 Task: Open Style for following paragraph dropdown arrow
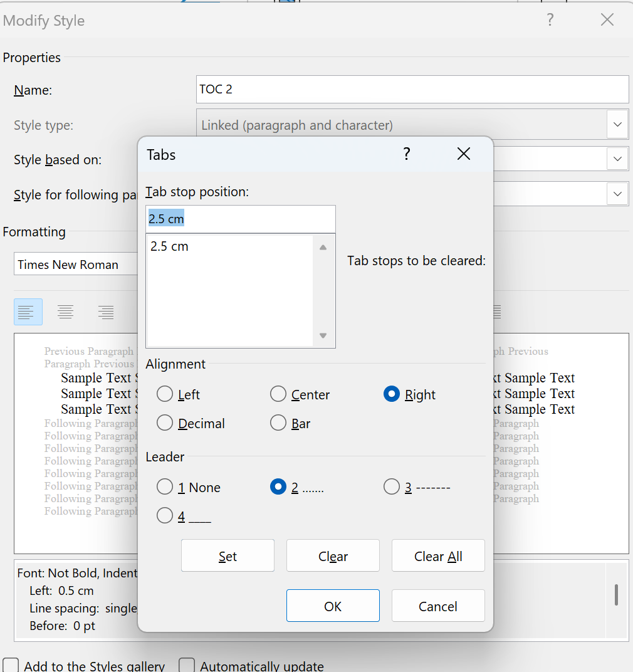pos(617,194)
